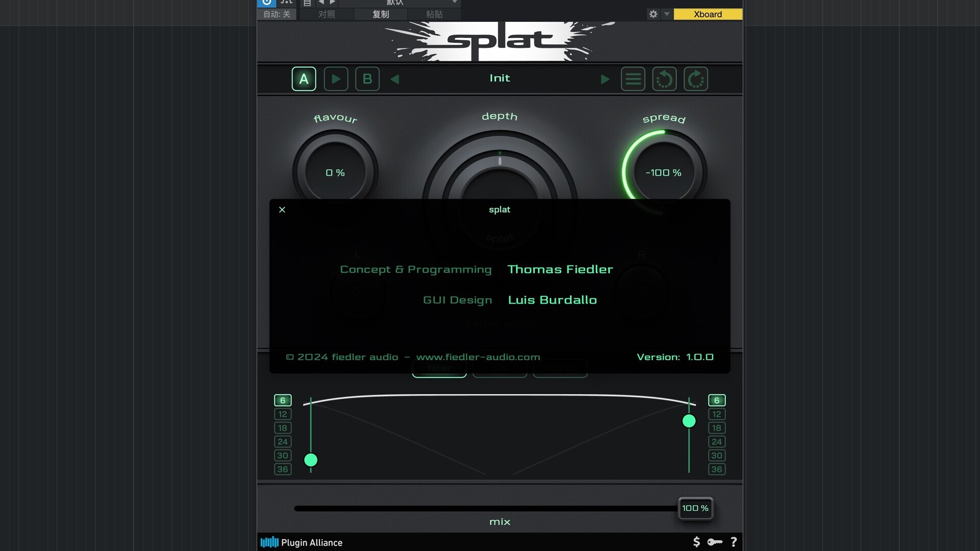Click the 对照 compare button
980x551 pixels.
pyautogui.click(x=327, y=14)
